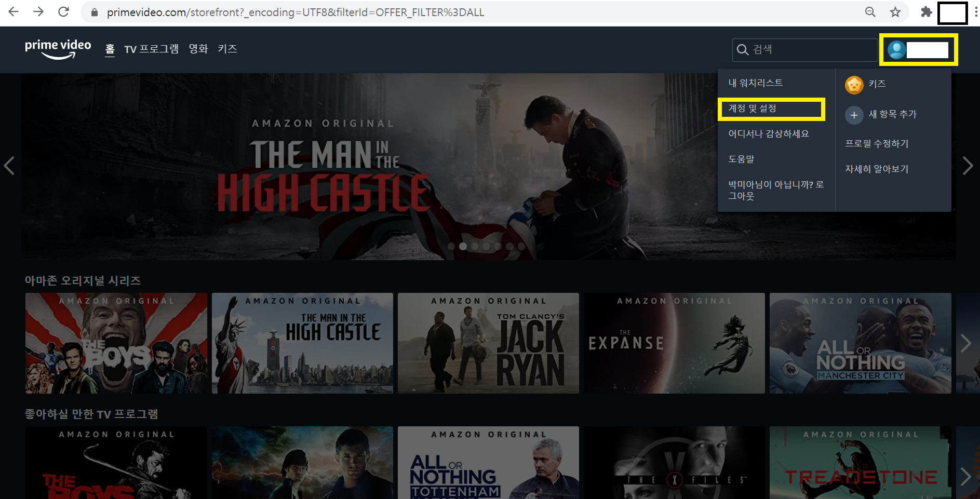Select the first carousel dot indicator
980x499 pixels.
coord(451,247)
